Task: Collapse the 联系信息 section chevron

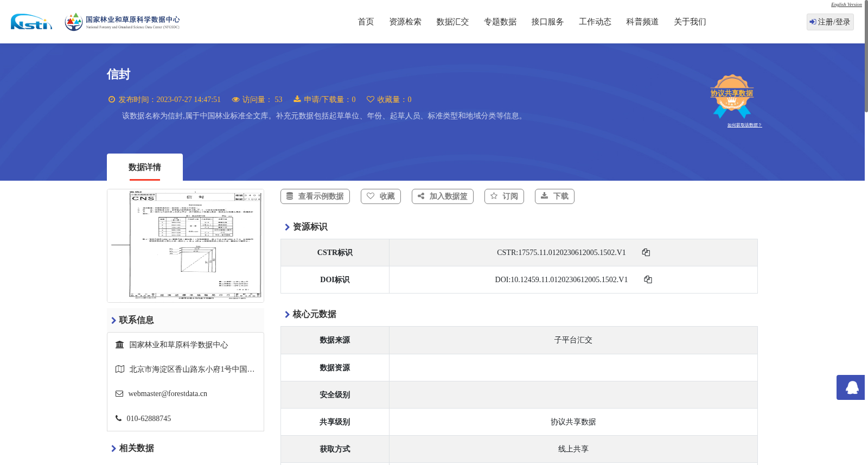Action: tap(113, 320)
